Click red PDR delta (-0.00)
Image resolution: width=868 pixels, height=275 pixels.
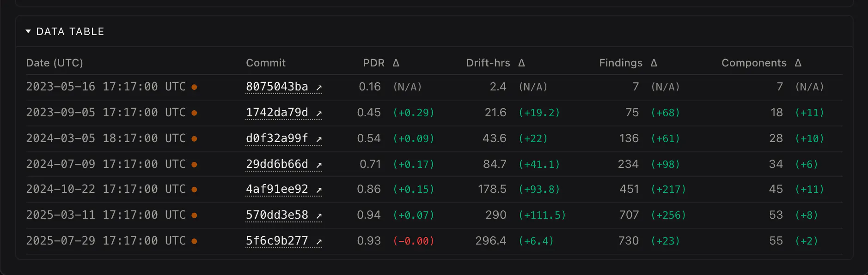coord(414,241)
